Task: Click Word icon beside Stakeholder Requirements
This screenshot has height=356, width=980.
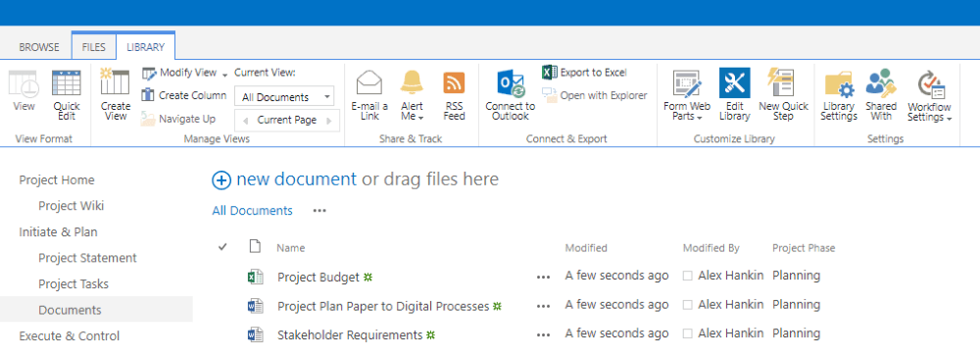Action: [x=255, y=335]
